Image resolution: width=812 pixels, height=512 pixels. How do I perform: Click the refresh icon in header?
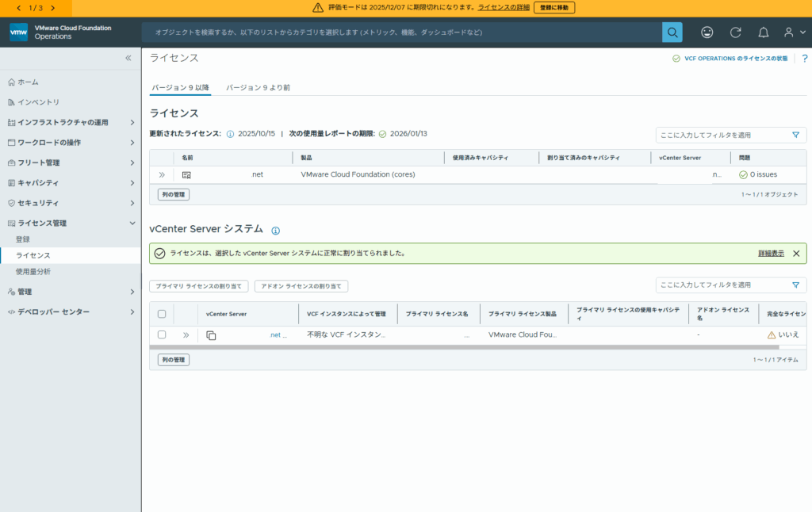735,32
